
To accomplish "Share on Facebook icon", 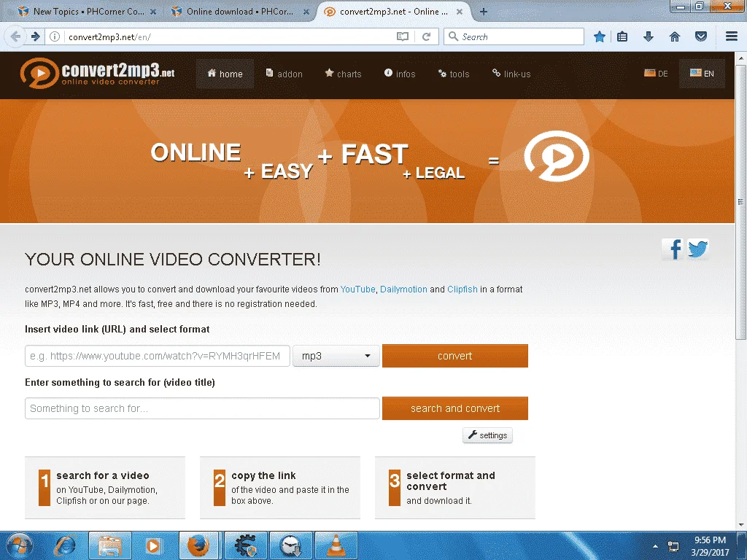I will (x=673, y=249).
